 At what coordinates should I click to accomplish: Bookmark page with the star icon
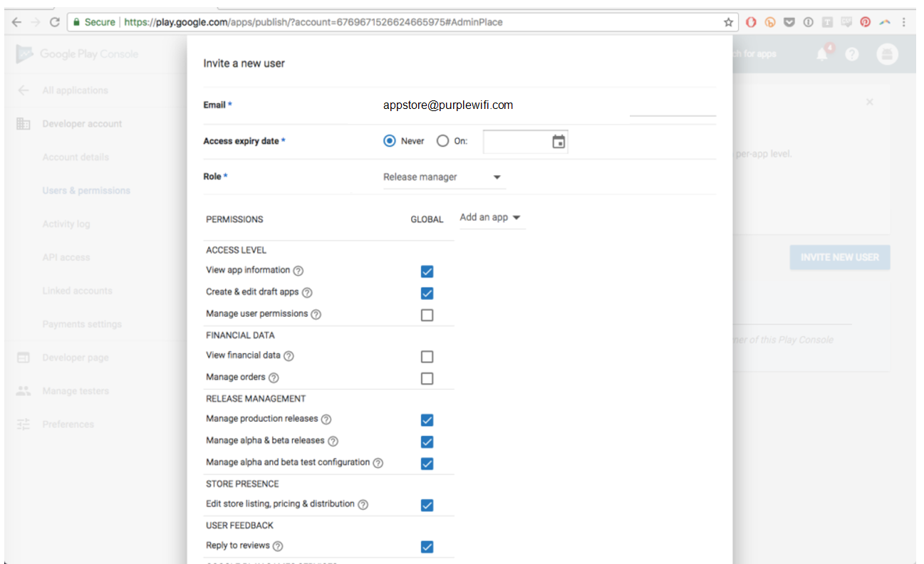tap(728, 22)
